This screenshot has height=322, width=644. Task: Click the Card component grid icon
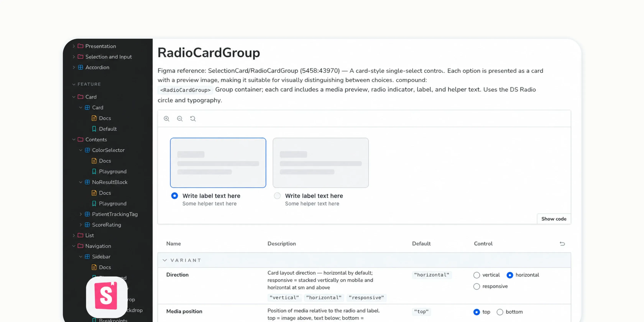coord(87,108)
